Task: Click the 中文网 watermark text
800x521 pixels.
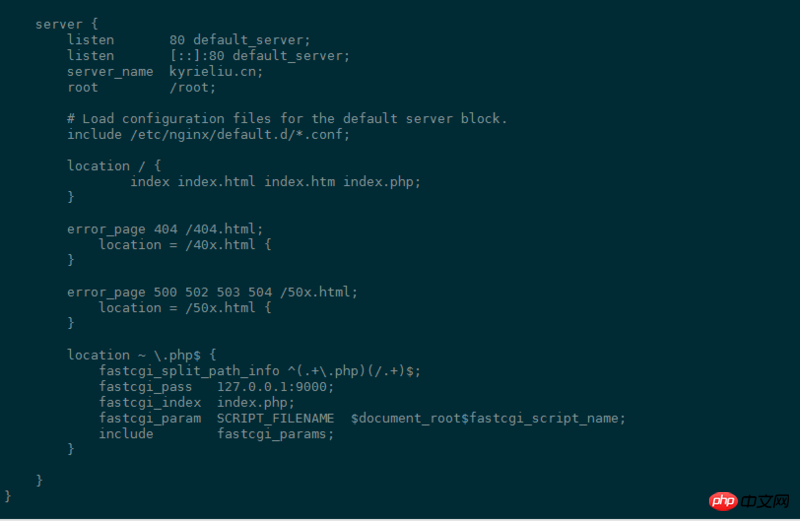Action: point(764,501)
